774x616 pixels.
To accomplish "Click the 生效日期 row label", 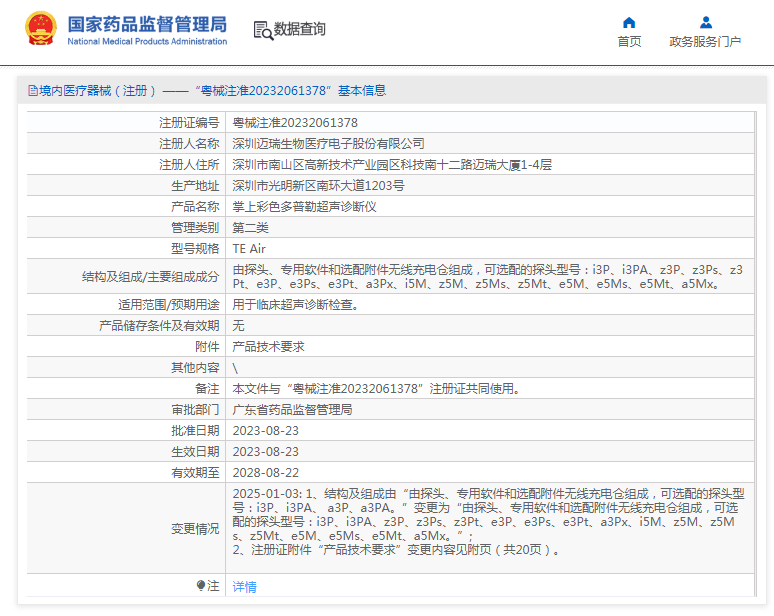I will pyautogui.click(x=195, y=452).
